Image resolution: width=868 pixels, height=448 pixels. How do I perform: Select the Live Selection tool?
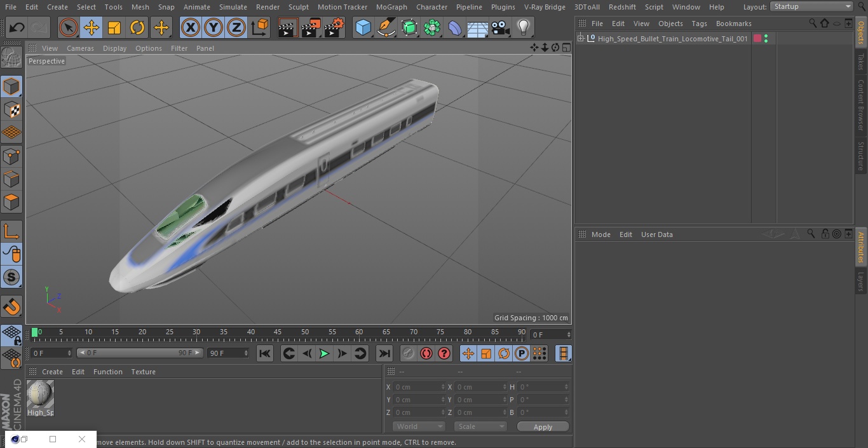(x=69, y=27)
